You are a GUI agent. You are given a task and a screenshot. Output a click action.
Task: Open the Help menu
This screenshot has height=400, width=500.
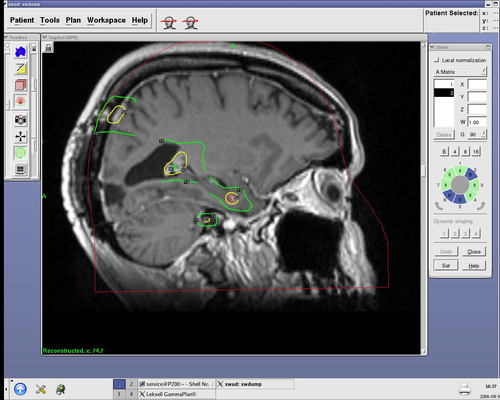pos(140,20)
